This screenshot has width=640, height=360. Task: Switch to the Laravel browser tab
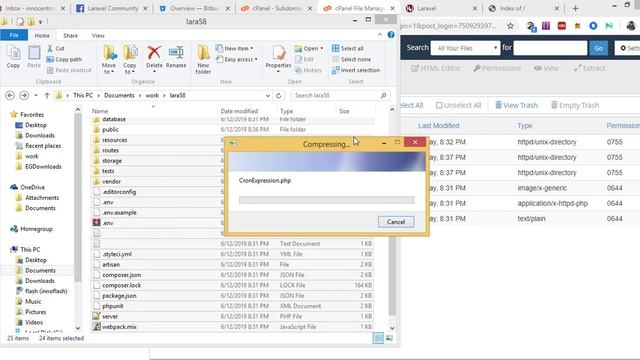coord(441,8)
